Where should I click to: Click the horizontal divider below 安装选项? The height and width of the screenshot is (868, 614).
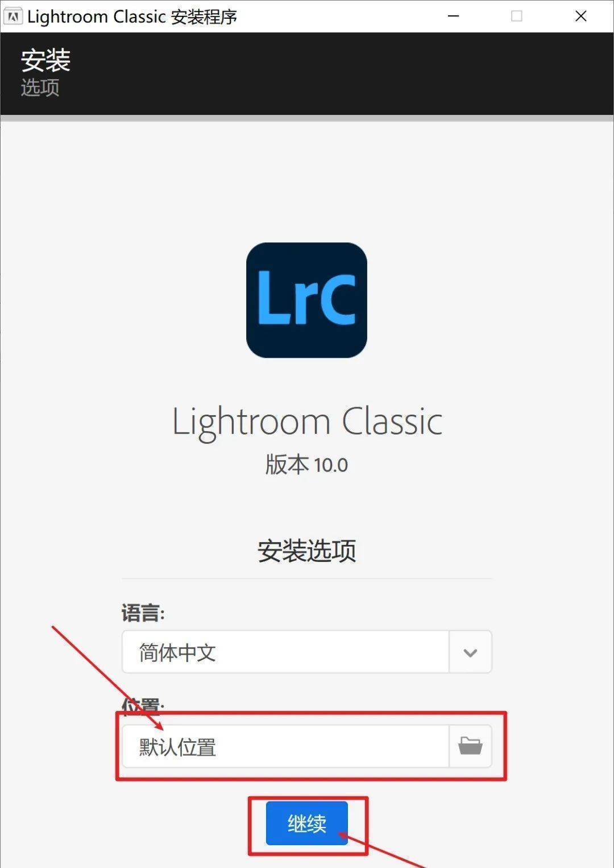(307, 578)
